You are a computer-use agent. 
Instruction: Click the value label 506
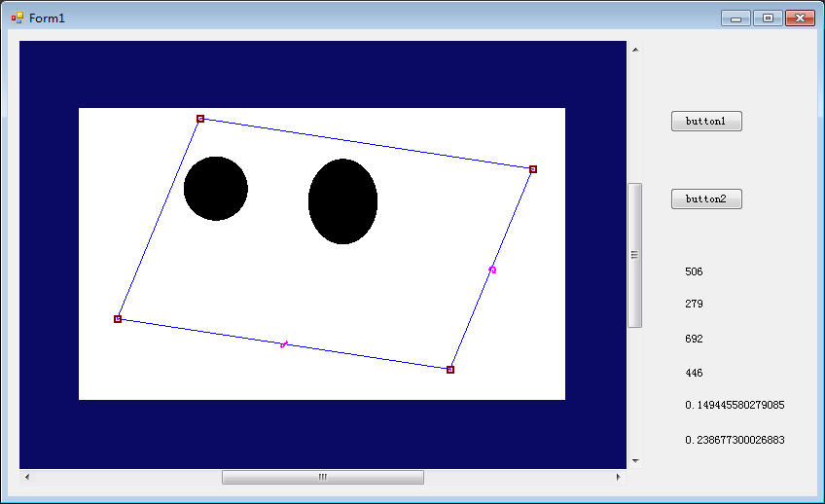click(694, 271)
